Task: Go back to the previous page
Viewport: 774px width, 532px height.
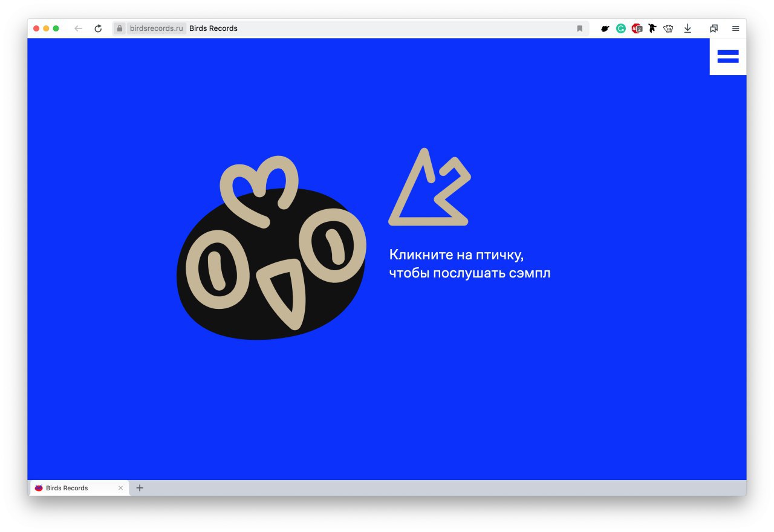Action: click(x=78, y=28)
